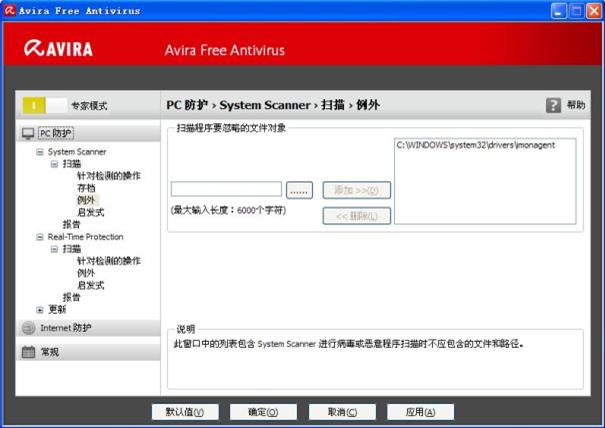This screenshot has width=605, height=428.
Task: Click the 取消(C) cancel button
Action: click(342, 412)
